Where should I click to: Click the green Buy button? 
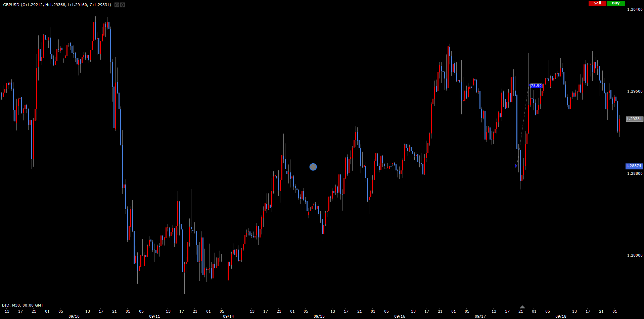point(615,3)
